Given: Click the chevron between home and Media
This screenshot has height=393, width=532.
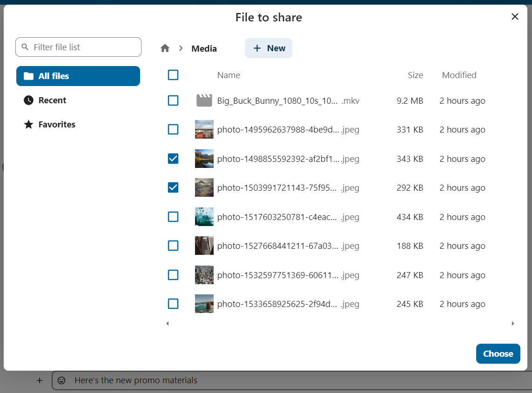Looking at the screenshot, I should pyautogui.click(x=181, y=48).
